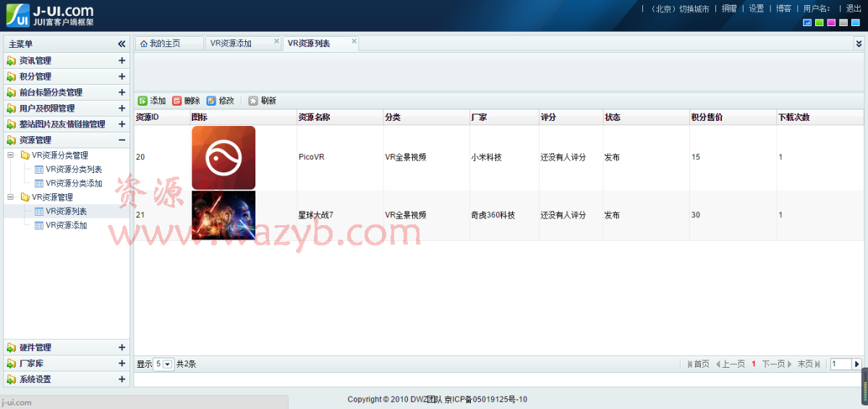Viewport: 868px width, 409px height.
Task: Click the VR资源管理 folder icon
Action: [25, 197]
